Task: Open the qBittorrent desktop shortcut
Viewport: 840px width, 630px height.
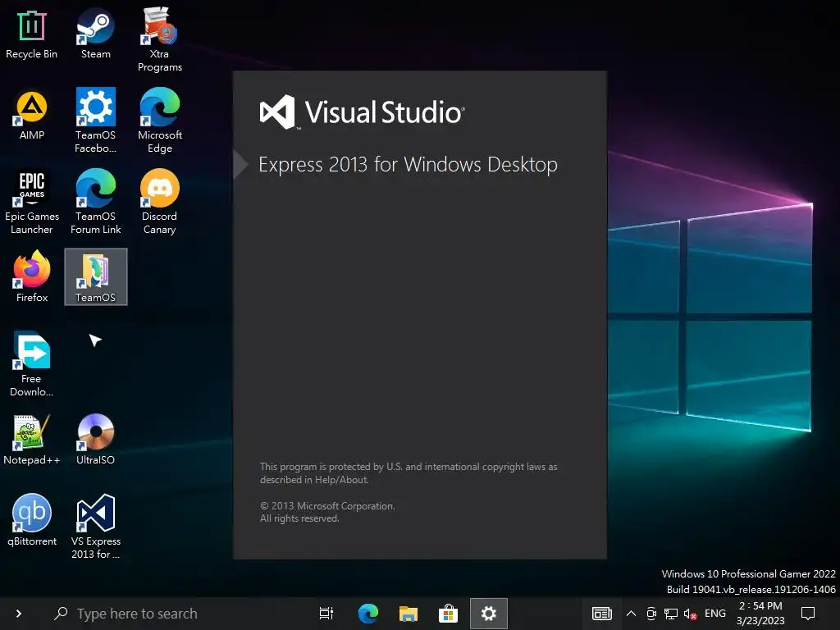Action: click(x=32, y=520)
